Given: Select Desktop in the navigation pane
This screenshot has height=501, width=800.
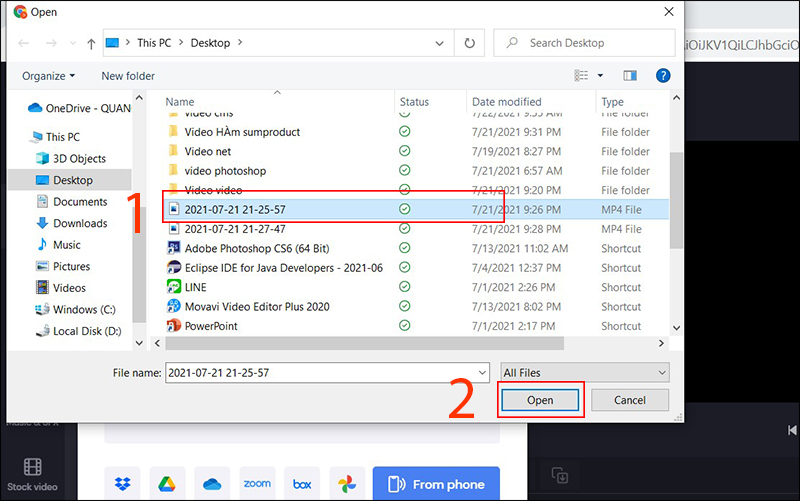Looking at the screenshot, I should 70,180.
